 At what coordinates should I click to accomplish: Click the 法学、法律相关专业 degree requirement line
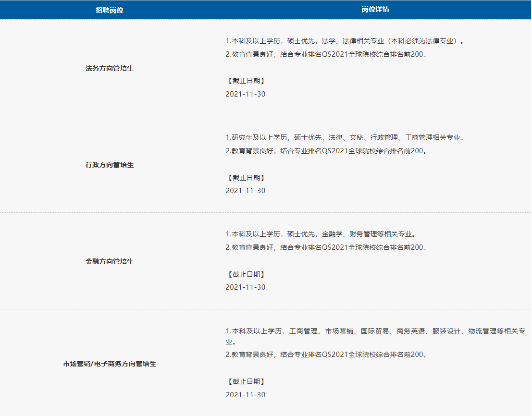point(345,41)
